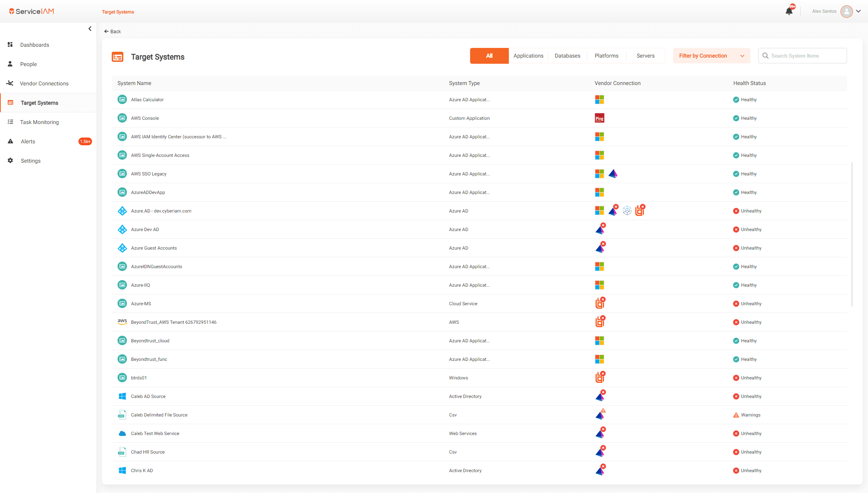Click the cloud icon for Caleb Test Web Service
868x493 pixels.
[x=122, y=433]
